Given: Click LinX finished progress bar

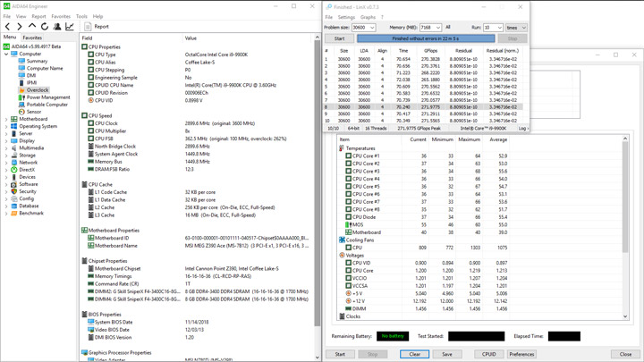Looking at the screenshot, I should (426, 38).
